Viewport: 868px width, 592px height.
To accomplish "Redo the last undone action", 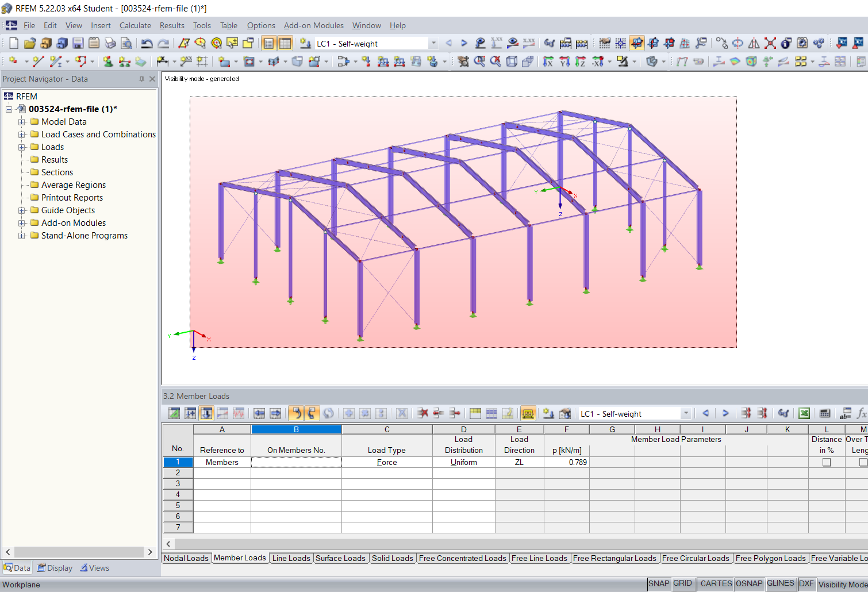I will click(163, 43).
